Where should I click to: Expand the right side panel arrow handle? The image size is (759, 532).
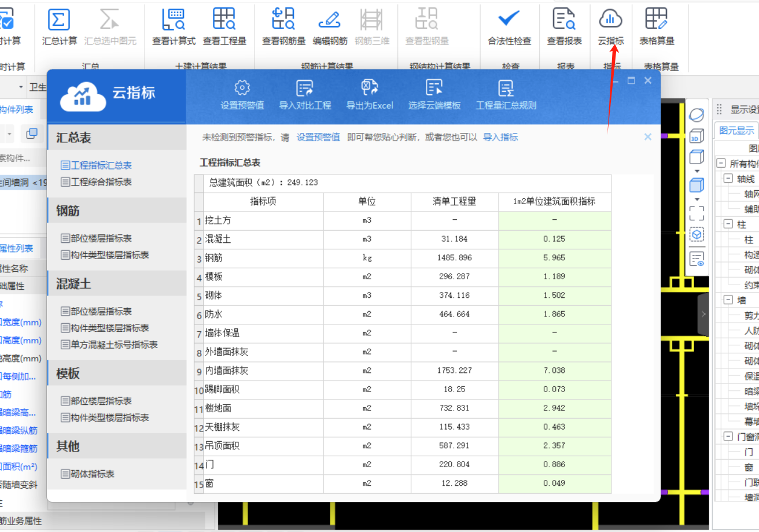(x=703, y=314)
